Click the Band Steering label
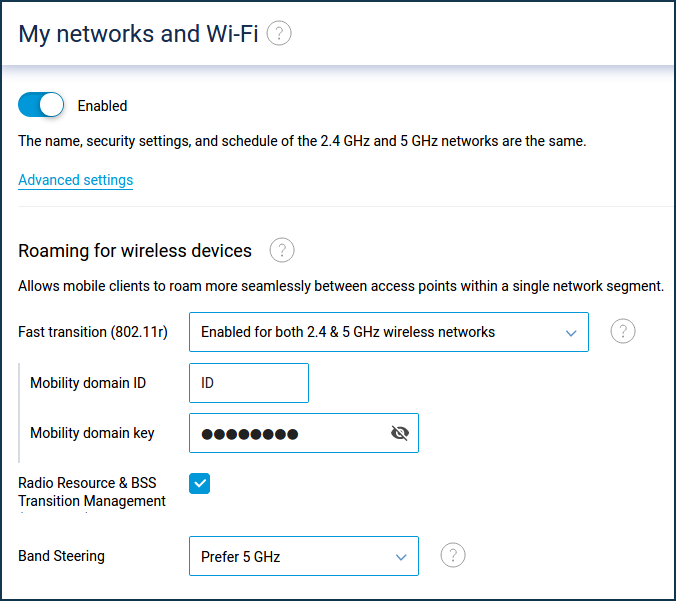Viewport: 676px width, 601px height. point(61,556)
